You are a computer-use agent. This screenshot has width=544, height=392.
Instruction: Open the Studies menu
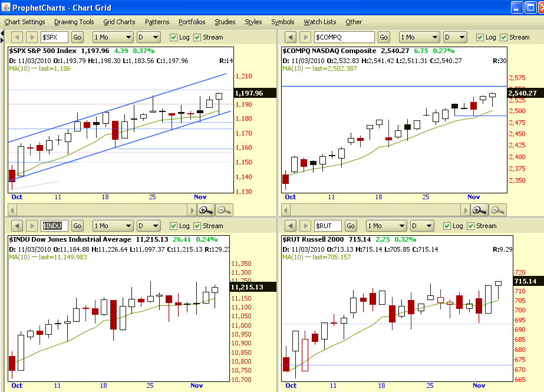pos(225,22)
